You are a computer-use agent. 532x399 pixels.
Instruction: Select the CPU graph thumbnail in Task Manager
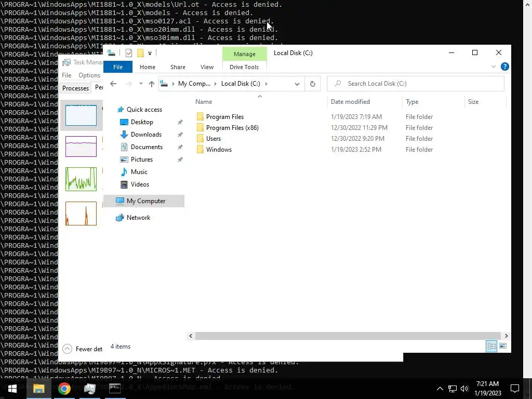click(x=81, y=115)
